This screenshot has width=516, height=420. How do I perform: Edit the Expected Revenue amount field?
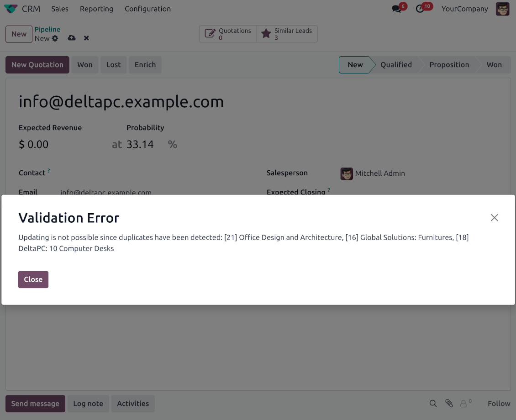point(38,144)
